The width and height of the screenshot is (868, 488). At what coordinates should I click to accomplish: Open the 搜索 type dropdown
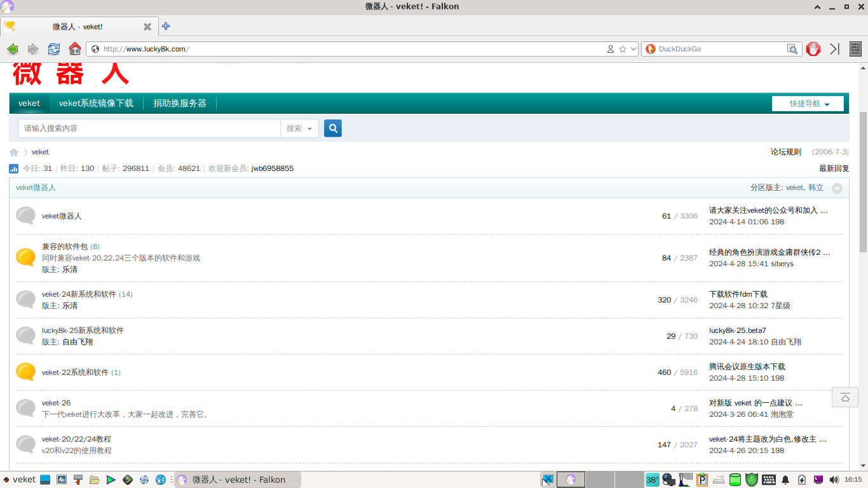(299, 128)
